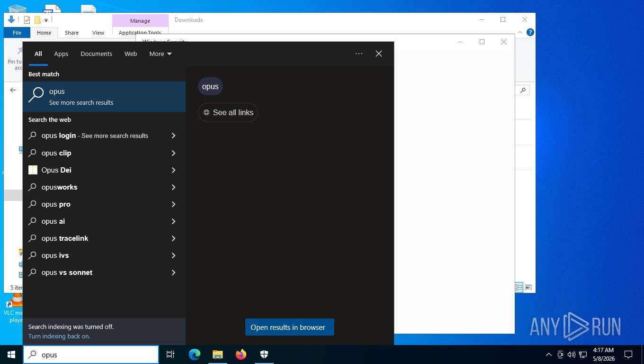Screen dimensions: 644x364
Task: Click the Properties checkmark icon in Explorer title bar
Action: (x=27, y=20)
